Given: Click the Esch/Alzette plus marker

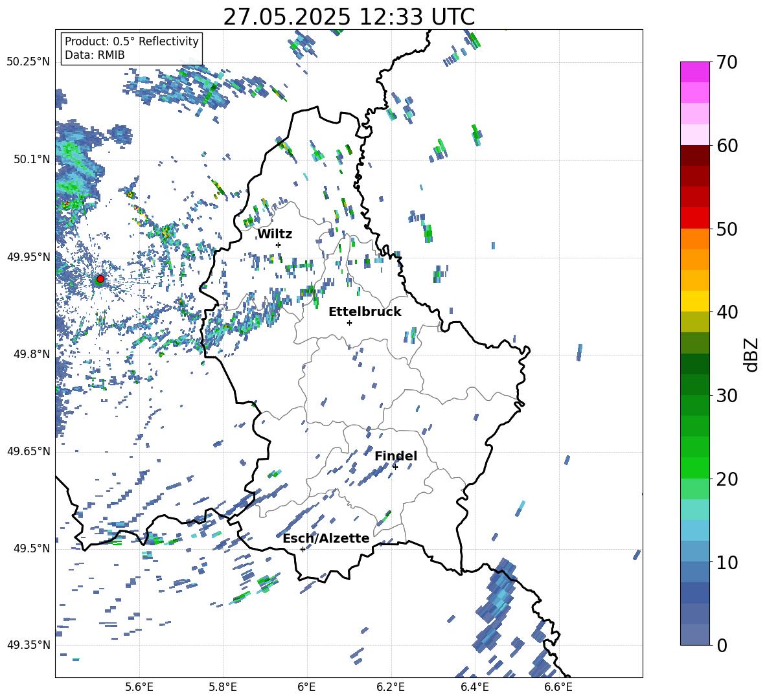Looking at the screenshot, I should coord(303,549).
